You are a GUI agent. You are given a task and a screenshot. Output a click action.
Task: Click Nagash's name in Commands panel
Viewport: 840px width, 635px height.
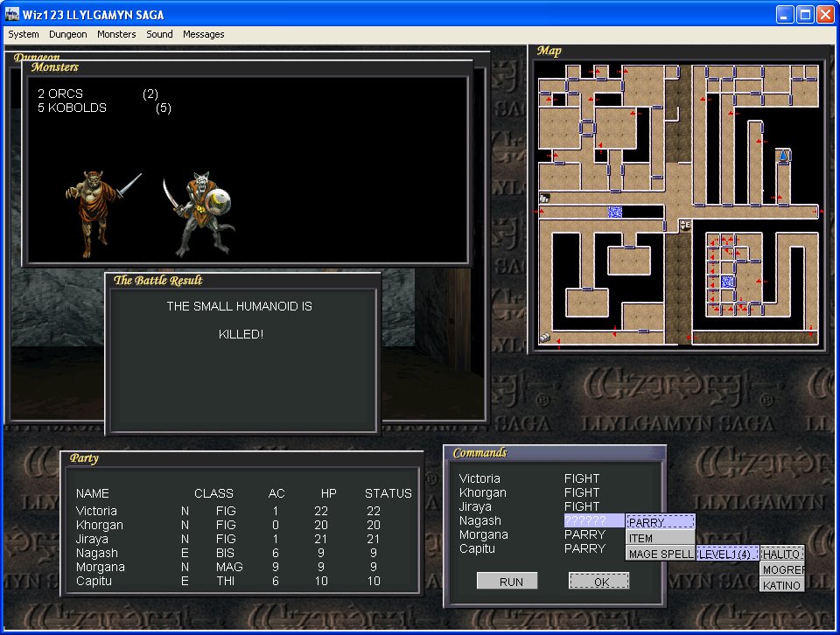click(x=480, y=520)
